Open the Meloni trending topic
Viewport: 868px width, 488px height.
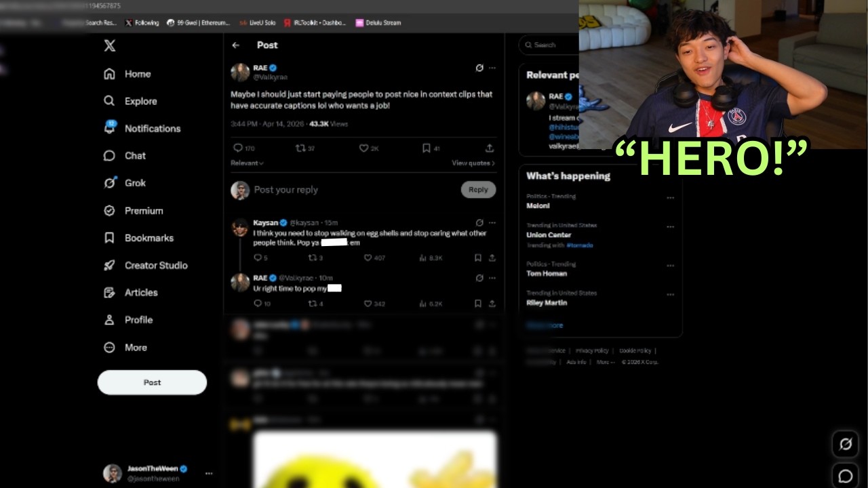pos(538,205)
